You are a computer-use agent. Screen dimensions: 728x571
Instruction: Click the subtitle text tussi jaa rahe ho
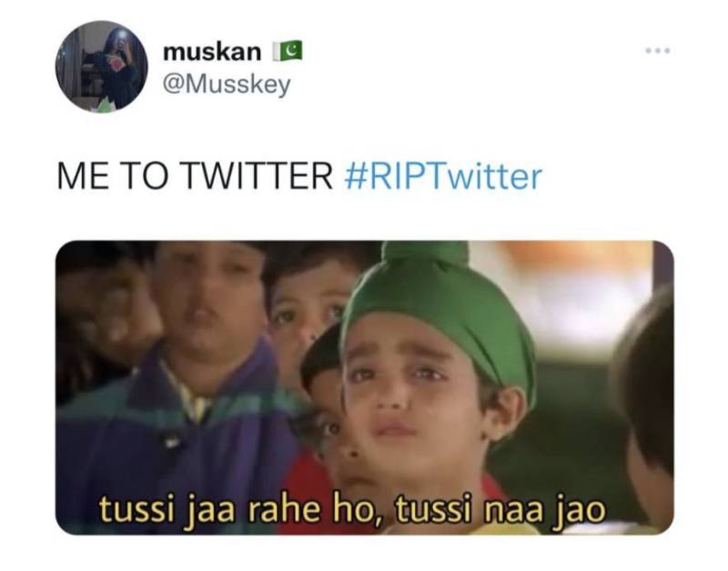239,510
